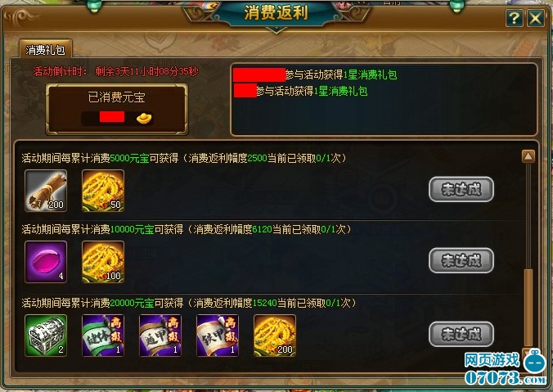The width and height of the screenshot is (553, 392).
Task: Click the gold coins reward showing 200
Action: tap(275, 336)
